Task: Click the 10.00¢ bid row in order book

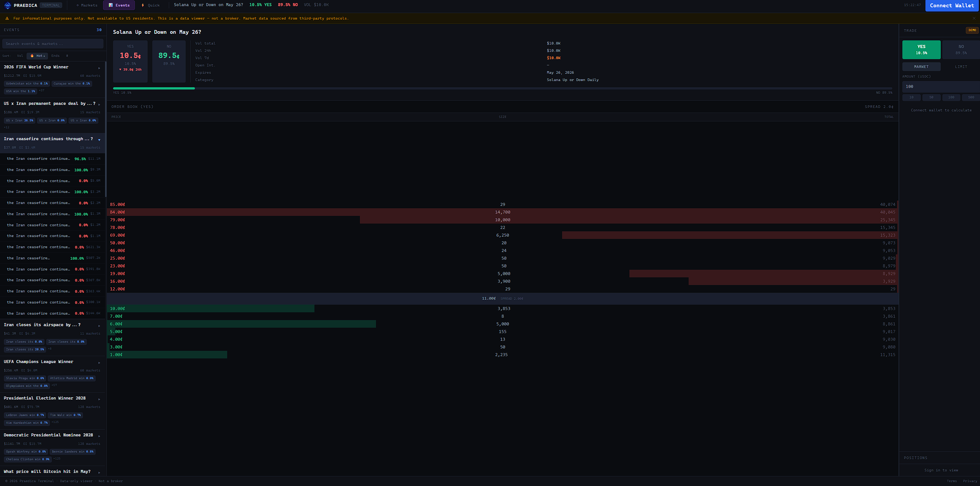Action: (502, 309)
